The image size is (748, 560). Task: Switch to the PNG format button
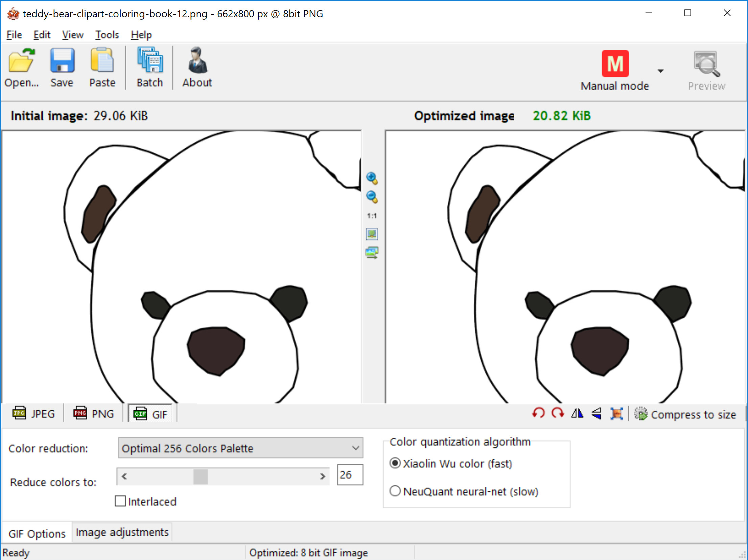94,414
